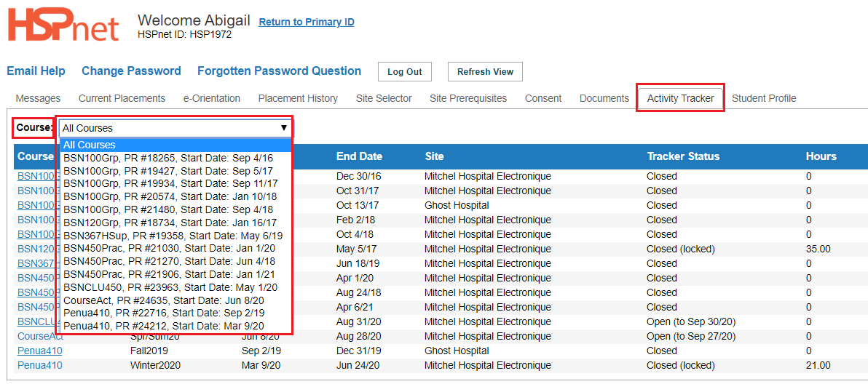Go to the Current Placements tab
The width and height of the screenshot is (868, 392).
(122, 98)
